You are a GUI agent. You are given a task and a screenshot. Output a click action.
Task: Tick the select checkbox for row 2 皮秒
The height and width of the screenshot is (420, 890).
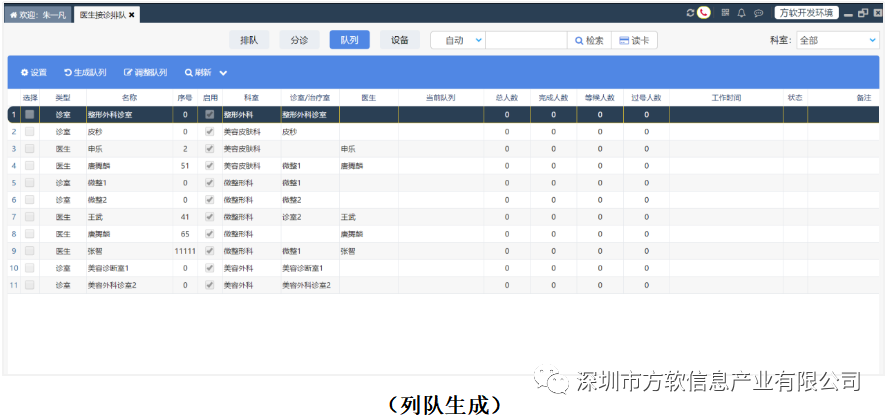[x=30, y=131]
